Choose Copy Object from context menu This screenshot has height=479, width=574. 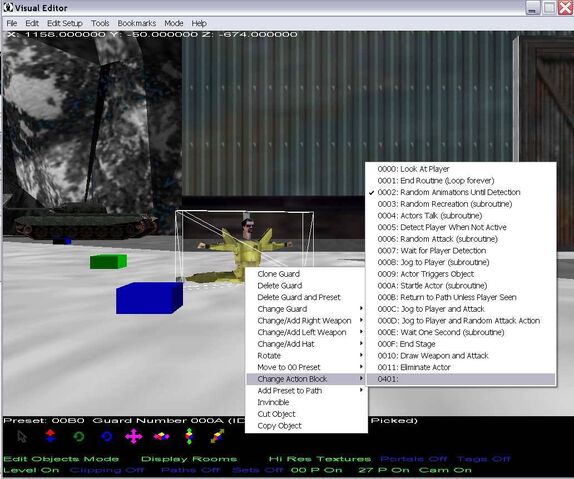(306, 426)
